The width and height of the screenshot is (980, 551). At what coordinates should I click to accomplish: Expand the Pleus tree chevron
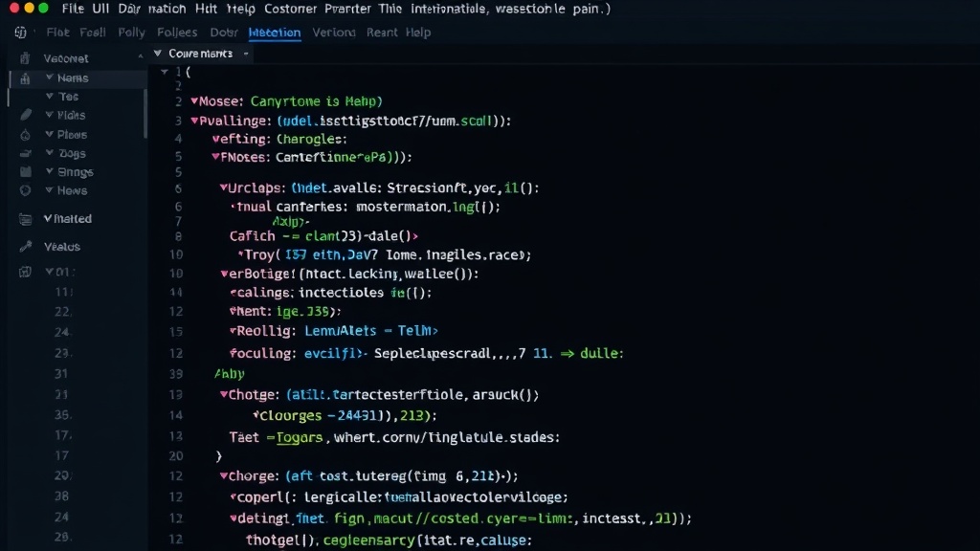pyautogui.click(x=49, y=134)
